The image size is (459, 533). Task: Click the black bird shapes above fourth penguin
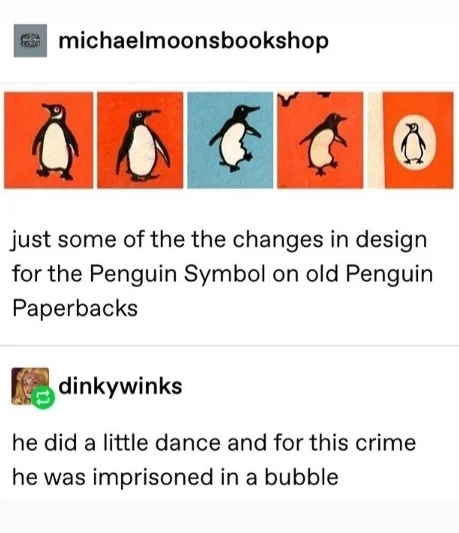coord(304,97)
